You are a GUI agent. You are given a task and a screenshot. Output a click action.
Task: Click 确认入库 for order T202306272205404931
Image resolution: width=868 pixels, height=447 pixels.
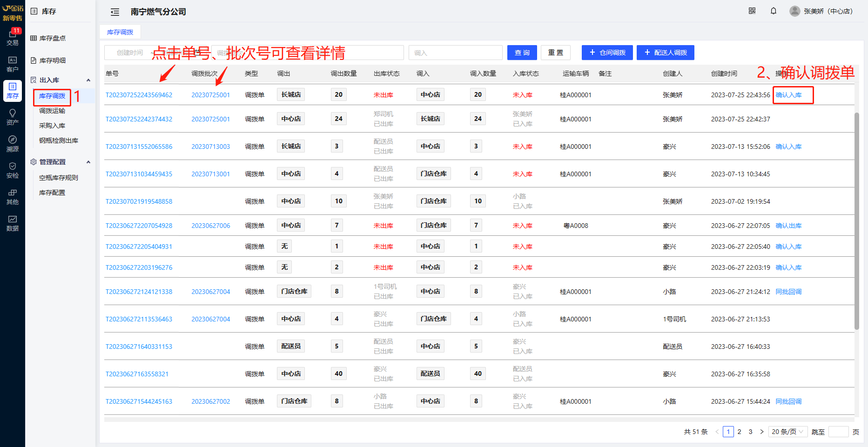coord(788,247)
